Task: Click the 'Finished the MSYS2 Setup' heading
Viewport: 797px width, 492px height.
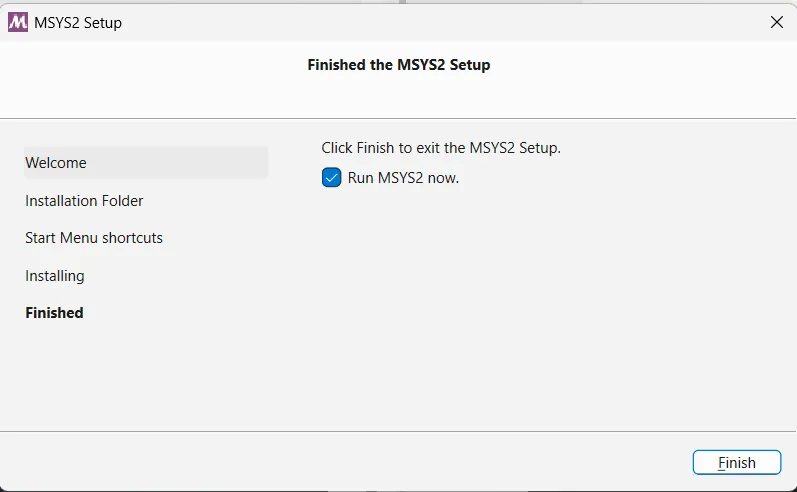Action: coord(398,65)
